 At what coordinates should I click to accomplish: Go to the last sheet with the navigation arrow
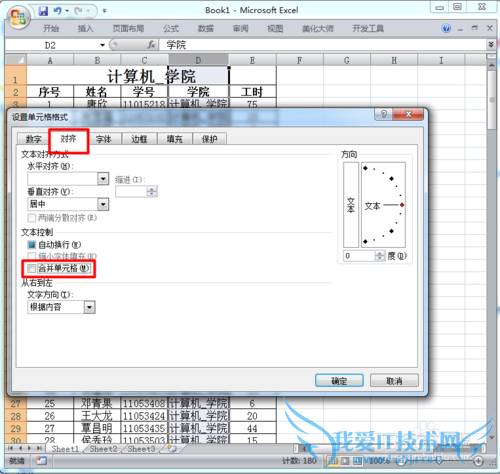click(x=39, y=448)
